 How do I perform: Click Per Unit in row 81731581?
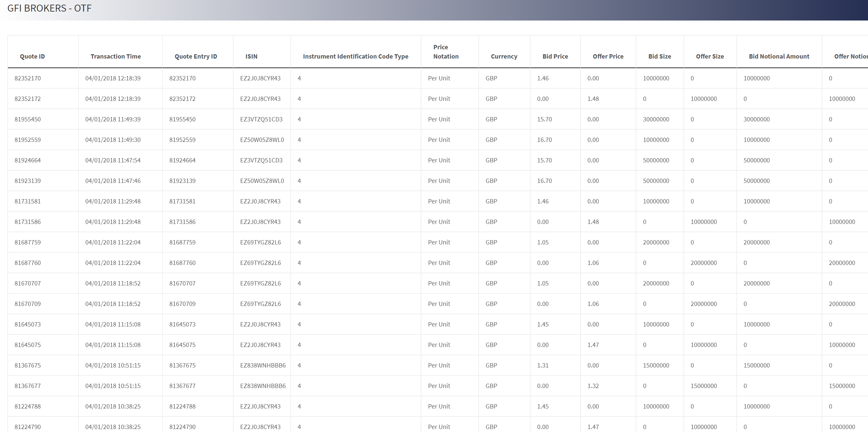(x=439, y=201)
